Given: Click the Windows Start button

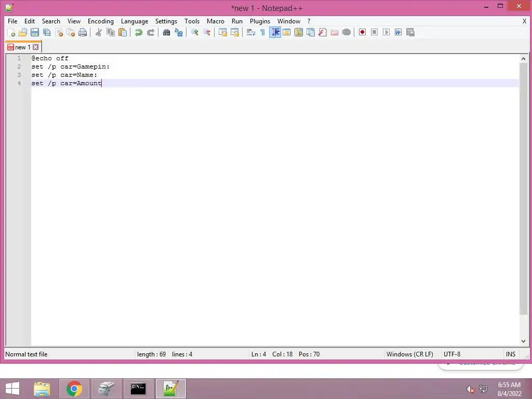Looking at the screenshot, I should 12,389.
